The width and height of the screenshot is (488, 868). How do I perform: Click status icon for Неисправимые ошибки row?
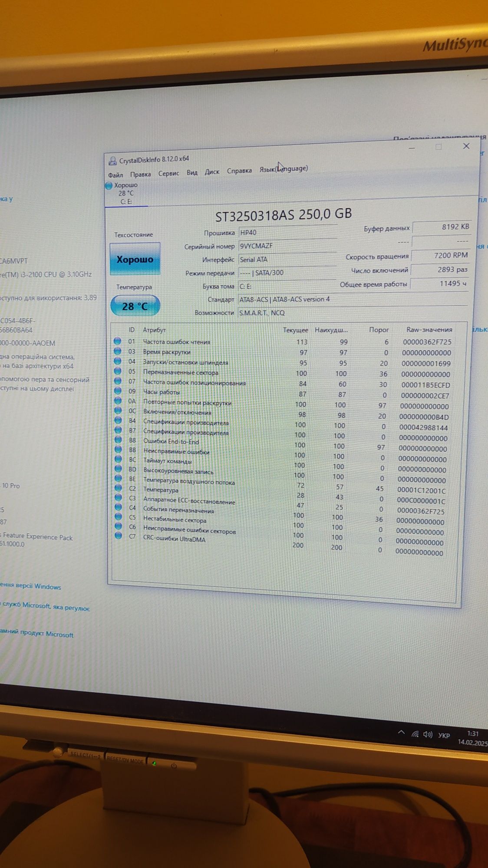point(118,449)
